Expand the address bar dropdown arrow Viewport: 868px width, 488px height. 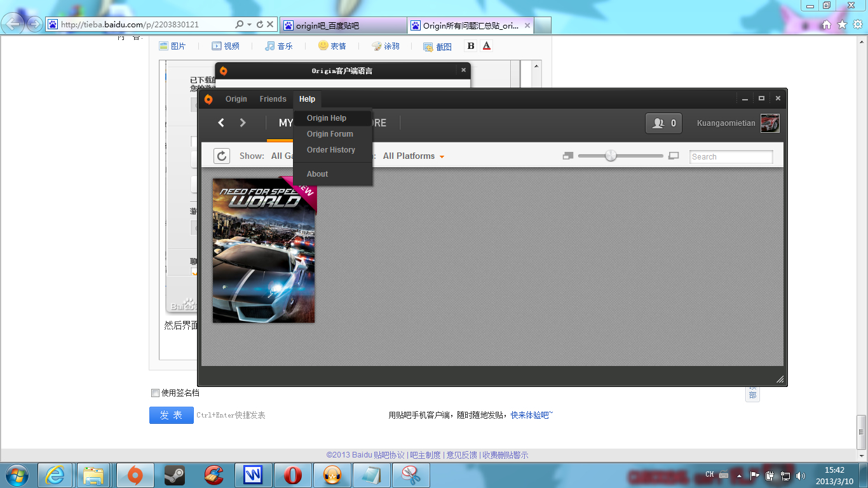coord(250,24)
